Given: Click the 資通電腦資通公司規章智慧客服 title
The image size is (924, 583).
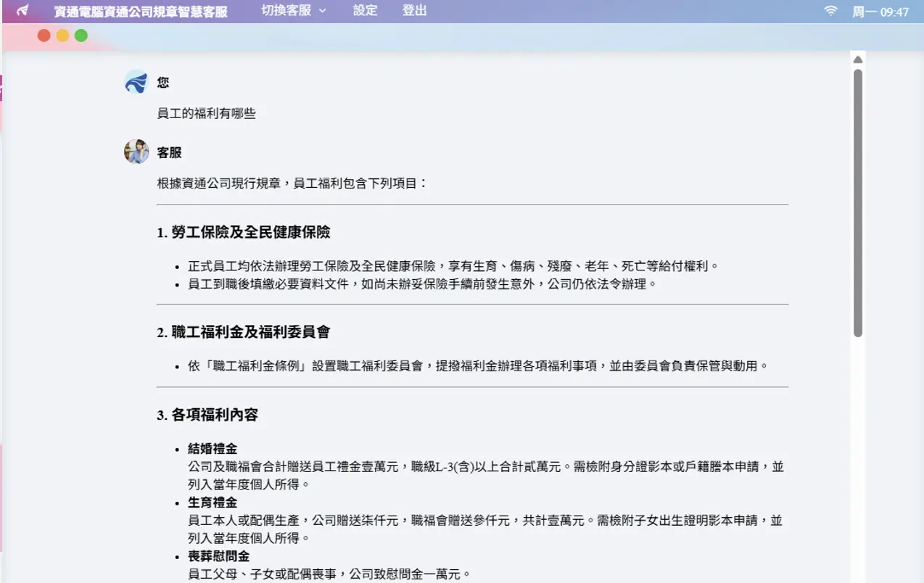Looking at the screenshot, I should 141,12.
